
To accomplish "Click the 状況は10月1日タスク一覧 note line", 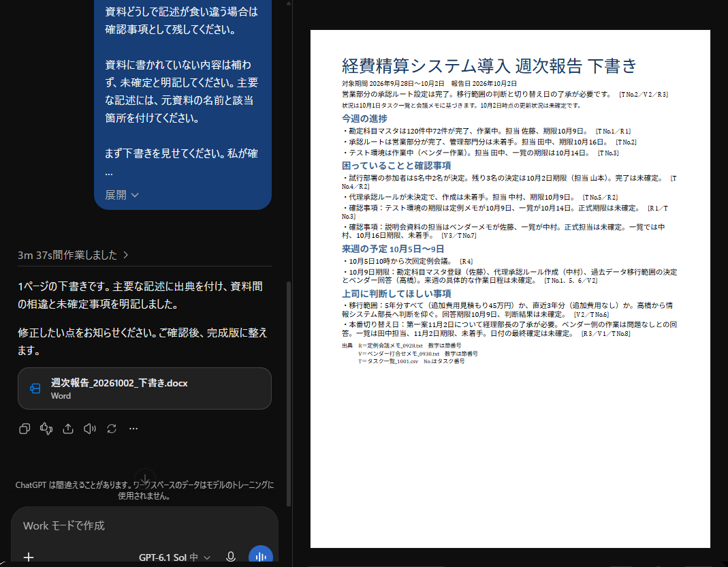I will (462, 106).
